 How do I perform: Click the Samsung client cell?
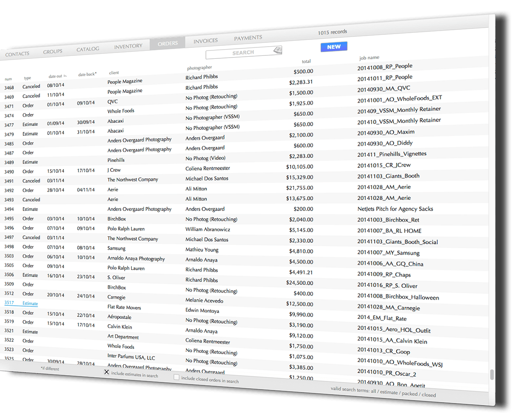coord(116,248)
